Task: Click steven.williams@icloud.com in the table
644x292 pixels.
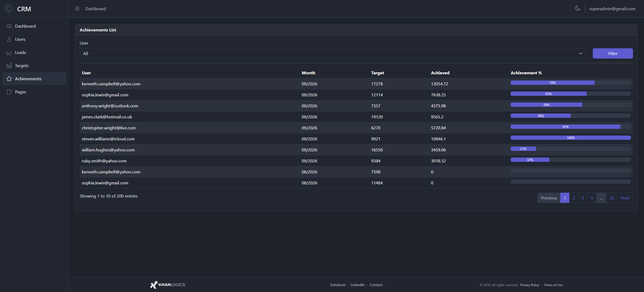Action: tap(108, 139)
